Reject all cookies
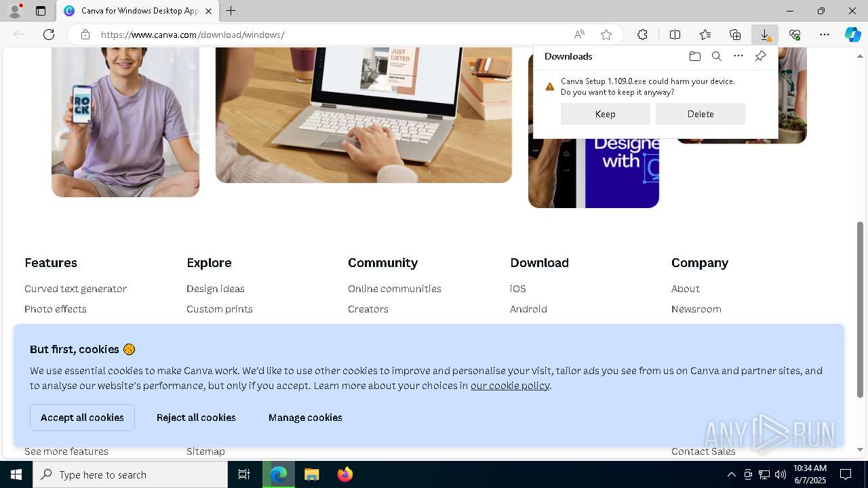 tap(196, 418)
